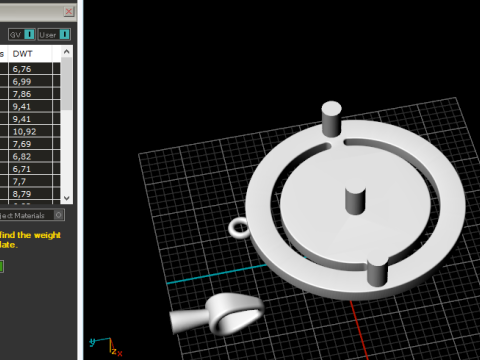Open the Object Materials button
The height and width of the screenshot is (360, 480).
point(32,215)
